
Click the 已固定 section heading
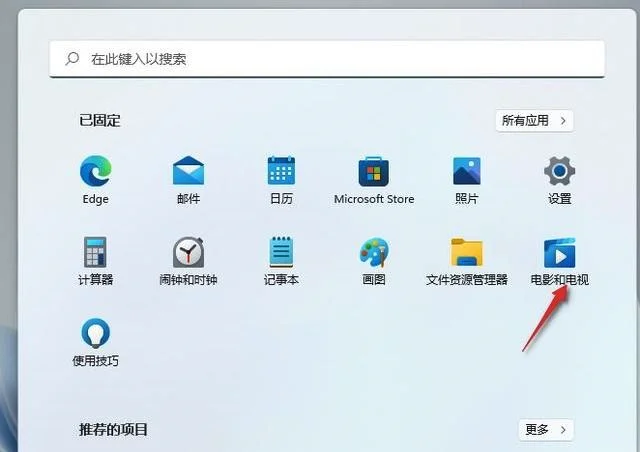point(100,120)
